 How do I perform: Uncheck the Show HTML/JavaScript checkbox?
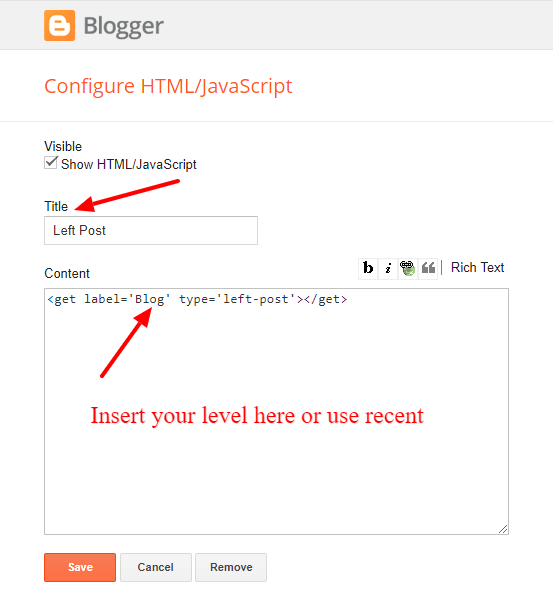point(50,163)
